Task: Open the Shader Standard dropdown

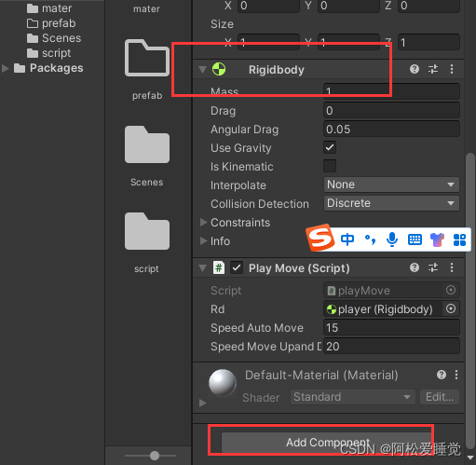Action: 353,397
